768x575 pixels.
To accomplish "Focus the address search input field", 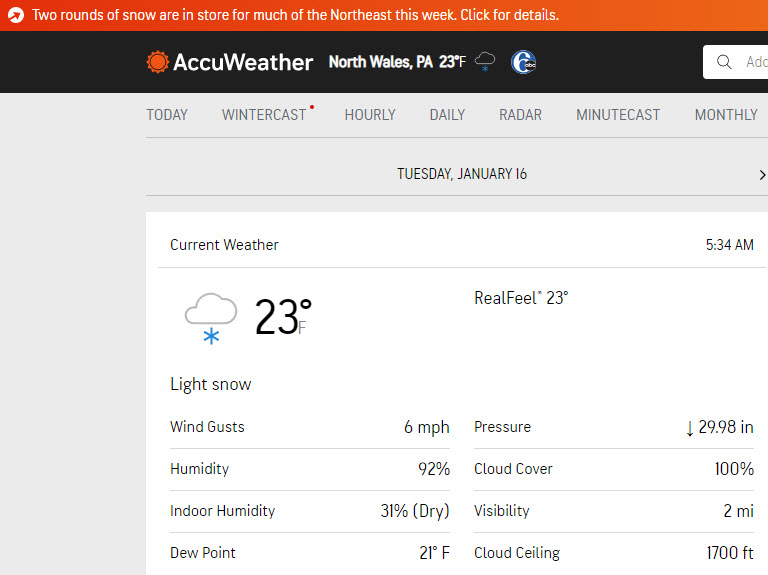I will [x=735, y=62].
